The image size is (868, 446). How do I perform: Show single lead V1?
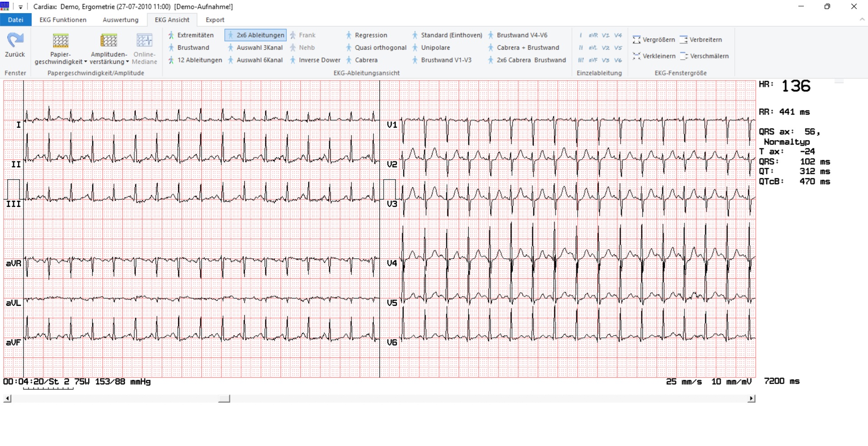[606, 35]
